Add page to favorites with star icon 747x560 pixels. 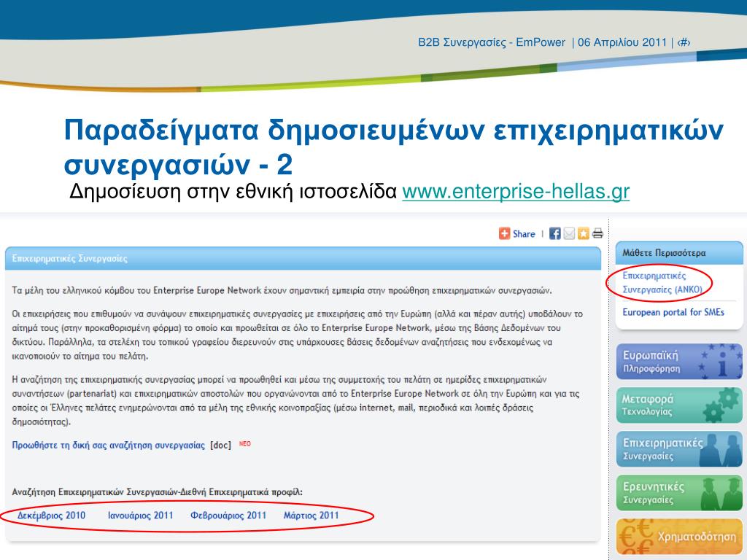(x=583, y=233)
